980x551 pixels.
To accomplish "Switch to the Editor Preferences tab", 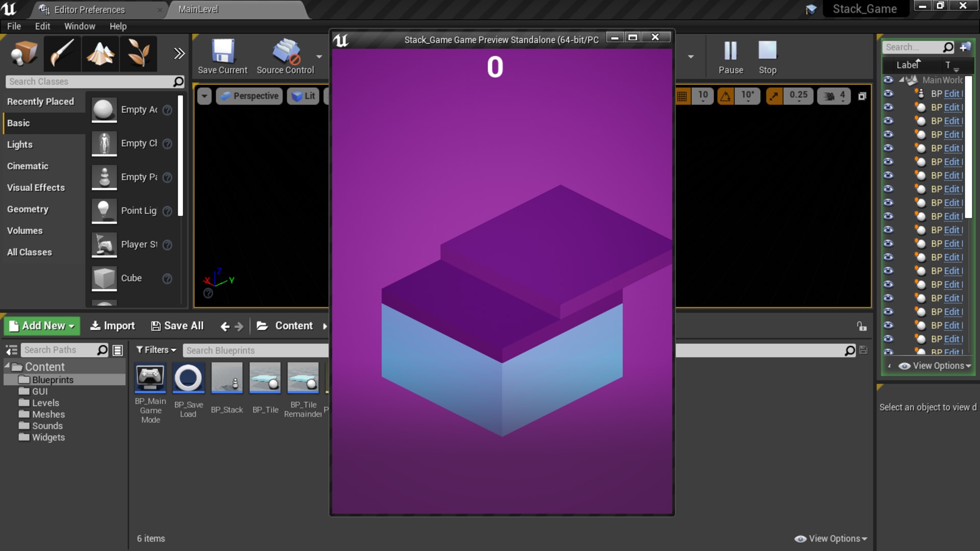I will (92, 9).
